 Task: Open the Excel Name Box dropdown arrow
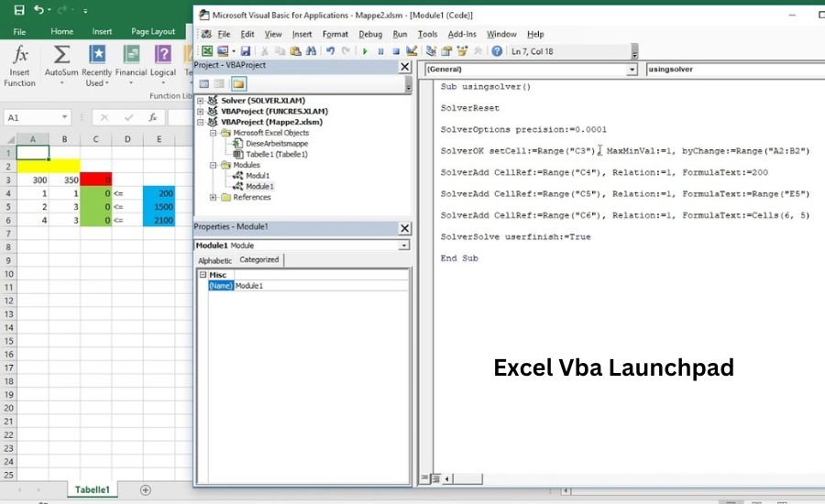pyautogui.click(x=64, y=117)
